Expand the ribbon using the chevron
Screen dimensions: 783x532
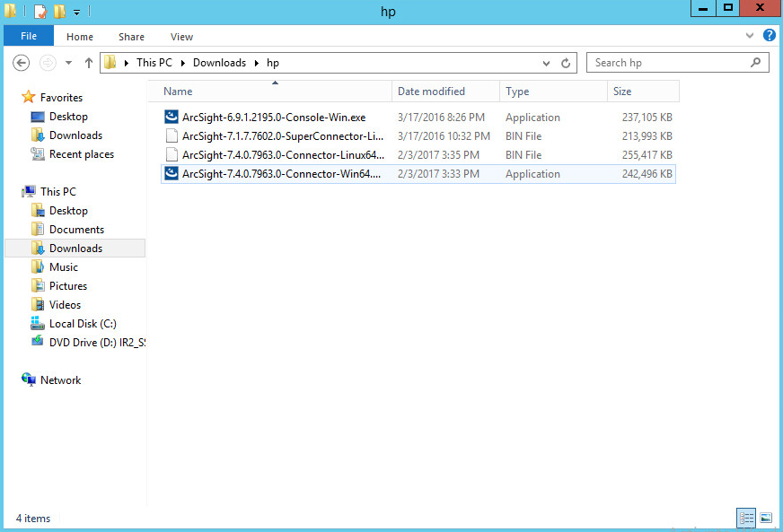751,37
